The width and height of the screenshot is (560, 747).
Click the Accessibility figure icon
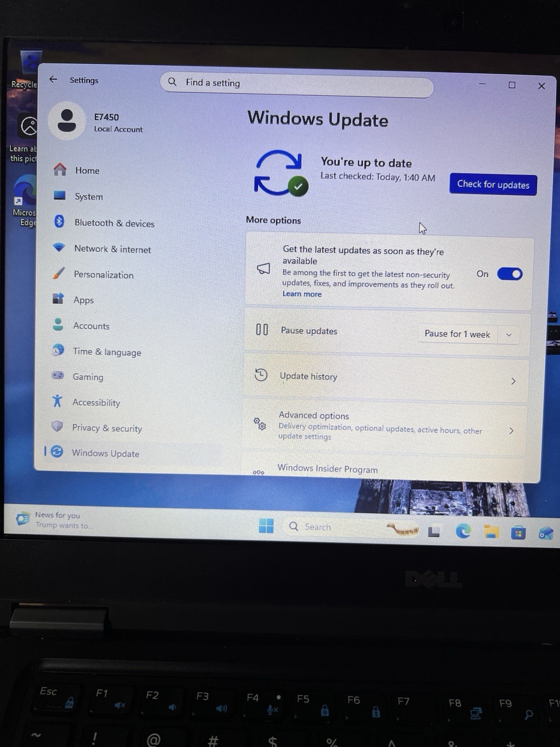[57, 401]
